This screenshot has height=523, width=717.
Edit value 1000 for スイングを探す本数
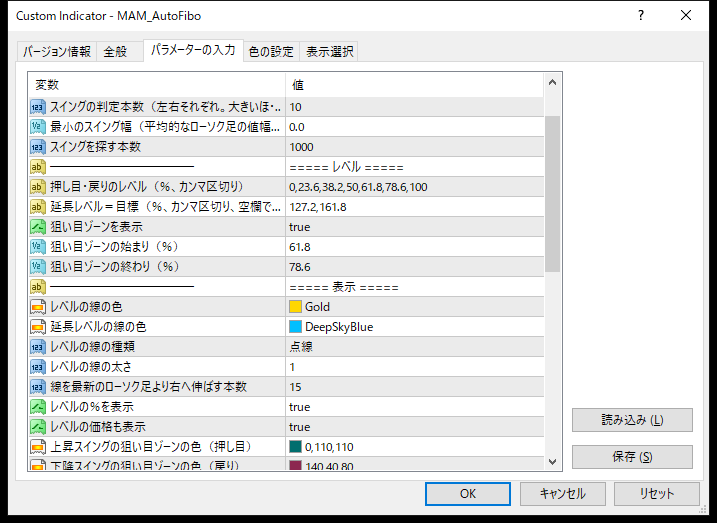[x=415, y=147]
